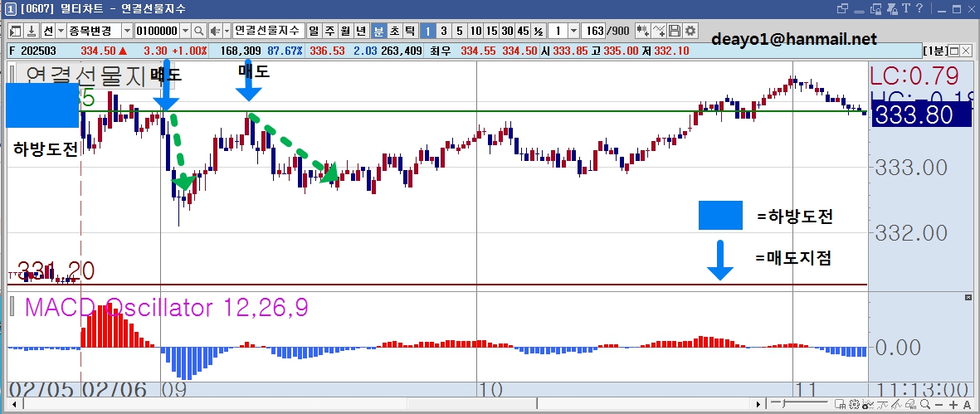Click the bottom 'A' auto-fit icon
980x414 pixels.
967,405
